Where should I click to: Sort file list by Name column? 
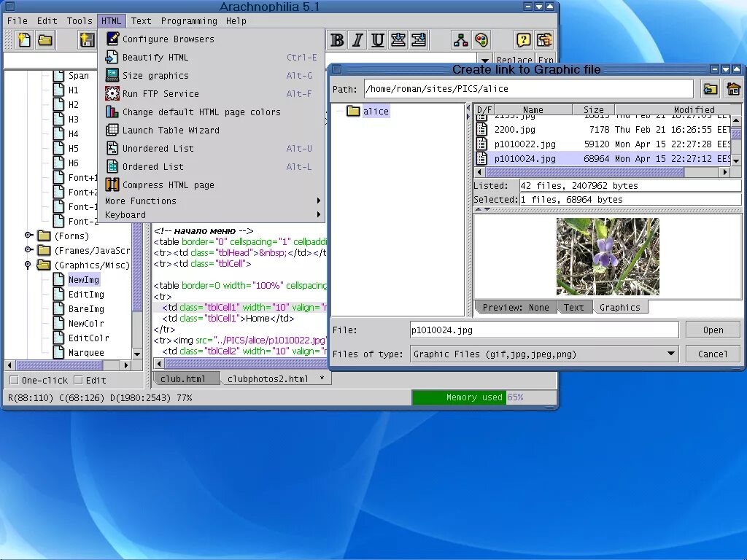[533, 110]
